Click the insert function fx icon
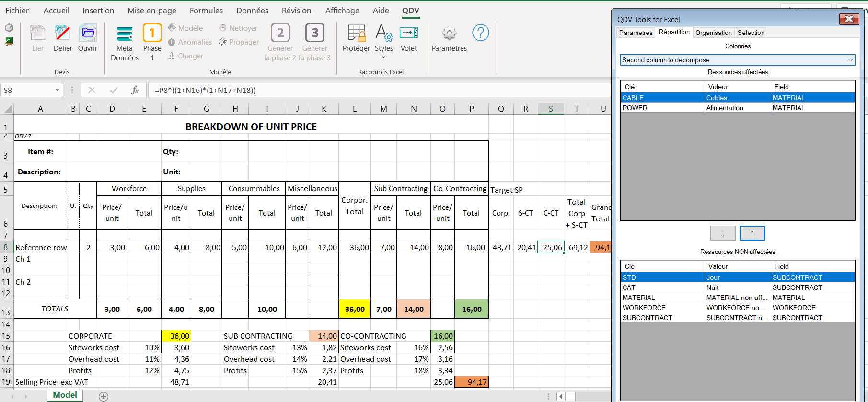 (135, 90)
